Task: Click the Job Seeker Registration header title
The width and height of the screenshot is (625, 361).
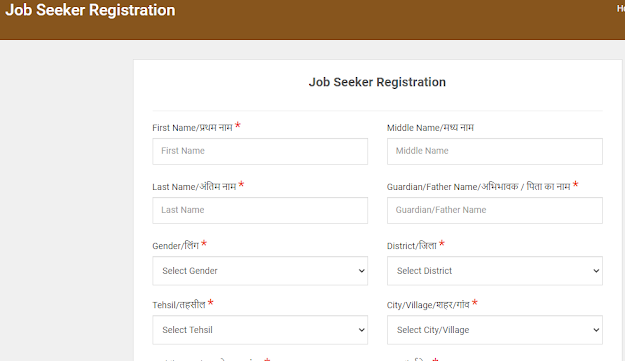Action: [90, 10]
